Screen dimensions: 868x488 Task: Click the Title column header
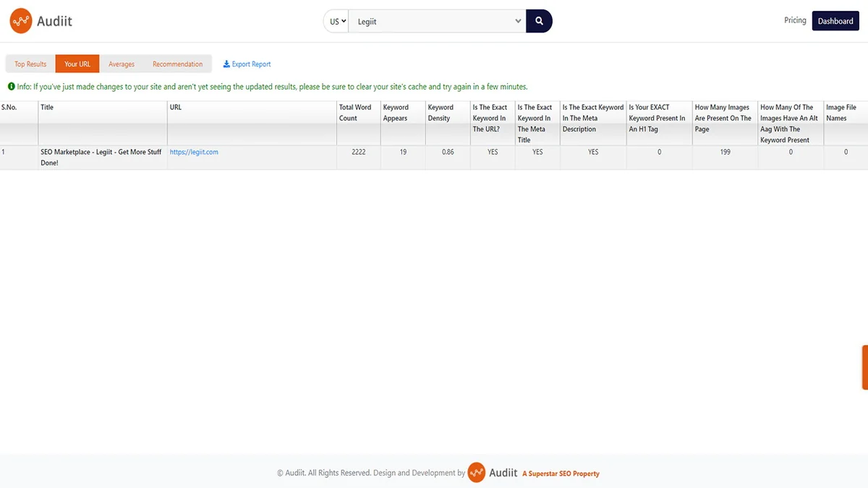[x=47, y=108]
